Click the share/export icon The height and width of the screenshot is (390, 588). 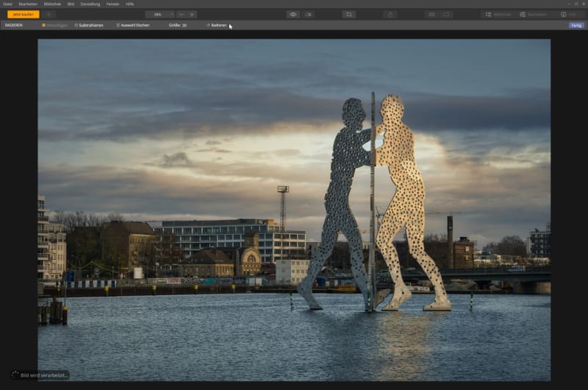[390, 14]
